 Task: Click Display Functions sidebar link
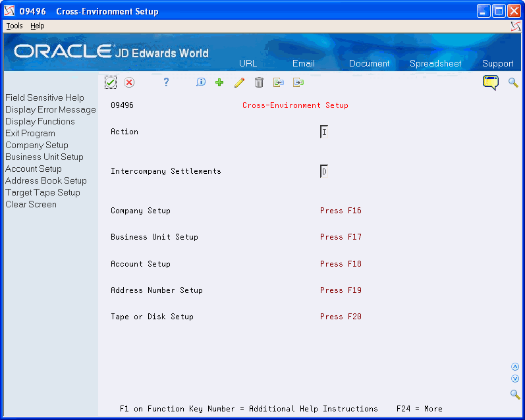tap(40, 122)
